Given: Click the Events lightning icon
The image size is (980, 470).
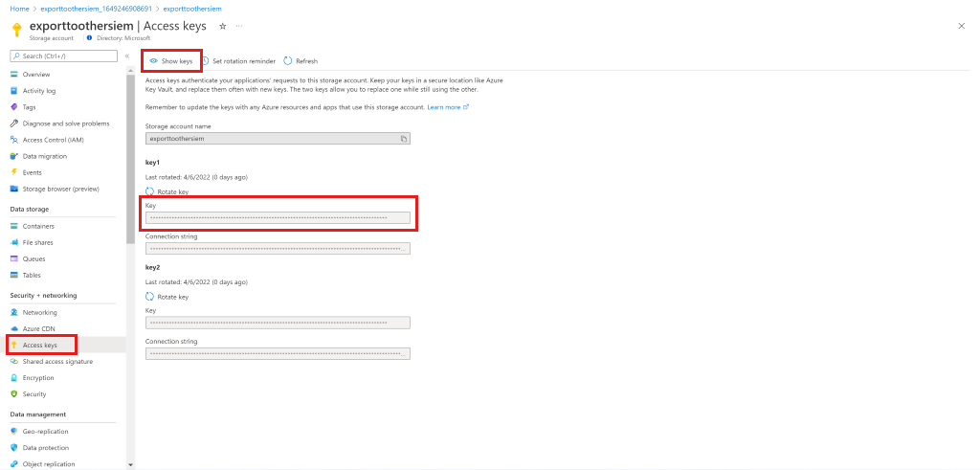Looking at the screenshot, I should [x=13, y=172].
